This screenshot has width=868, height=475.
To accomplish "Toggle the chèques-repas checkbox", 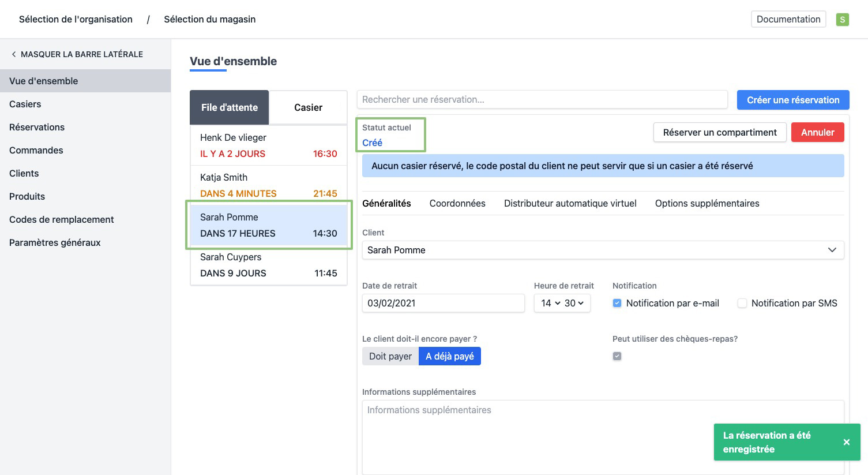I will coord(617,356).
